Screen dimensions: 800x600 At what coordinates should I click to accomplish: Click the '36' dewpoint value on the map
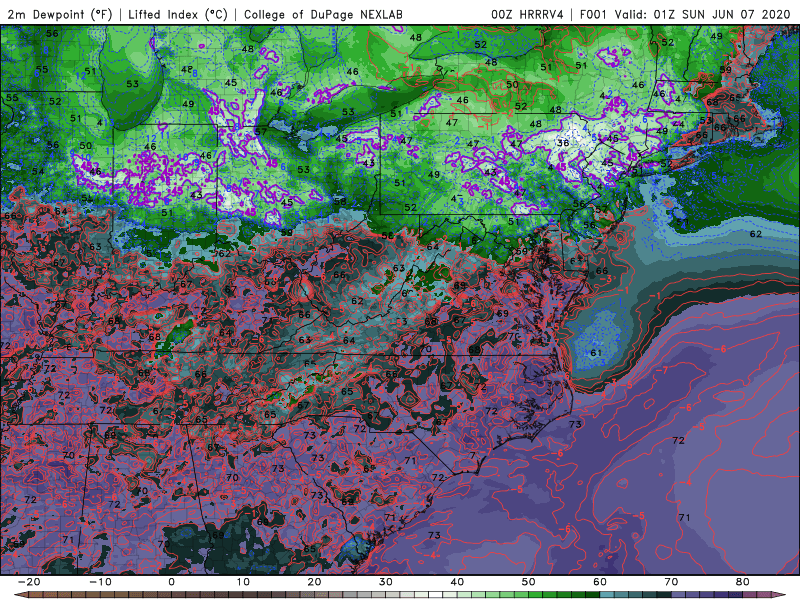(x=563, y=143)
